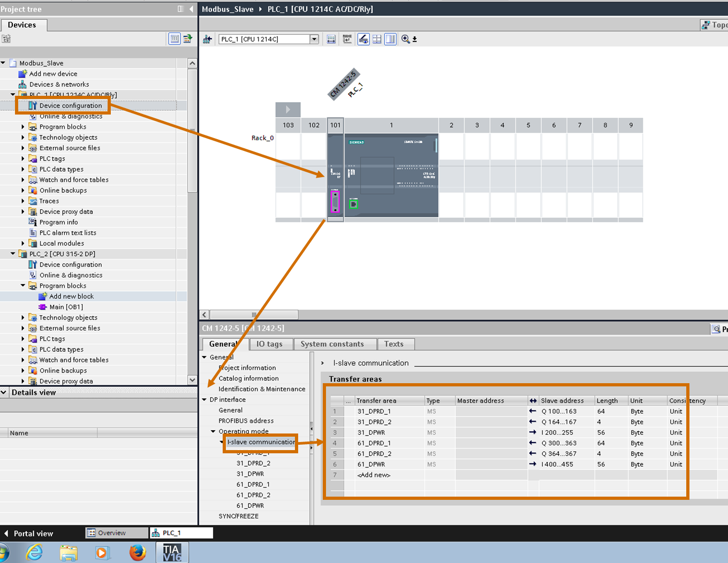
Task: Switch to PLC_1 editor tab in bottom bar
Action: click(181, 533)
